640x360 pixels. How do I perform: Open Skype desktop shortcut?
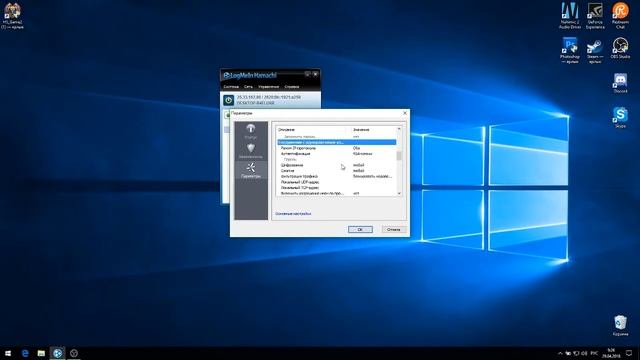[620, 118]
